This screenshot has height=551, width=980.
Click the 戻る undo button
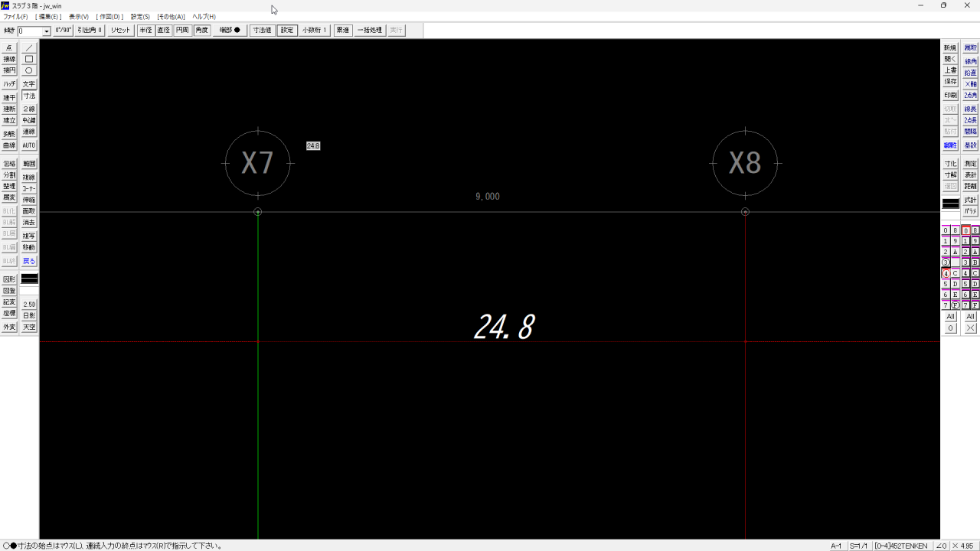point(29,261)
